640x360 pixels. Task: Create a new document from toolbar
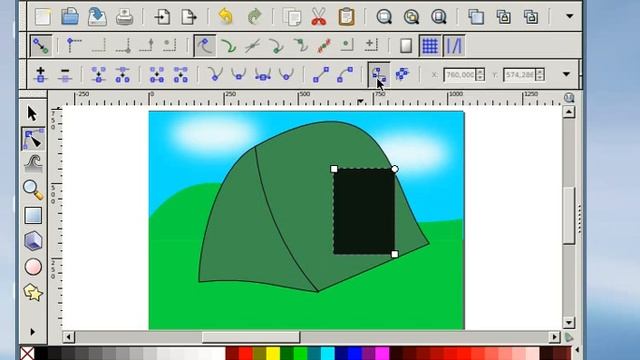(x=43, y=17)
